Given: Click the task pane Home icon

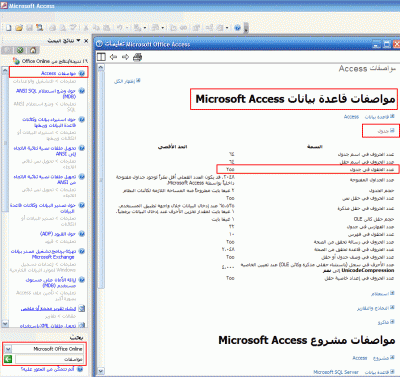Looking at the screenshot, I should (33, 50).
